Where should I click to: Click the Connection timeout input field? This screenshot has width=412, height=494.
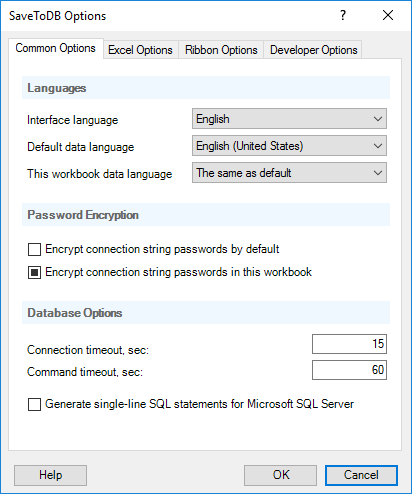[x=349, y=344]
